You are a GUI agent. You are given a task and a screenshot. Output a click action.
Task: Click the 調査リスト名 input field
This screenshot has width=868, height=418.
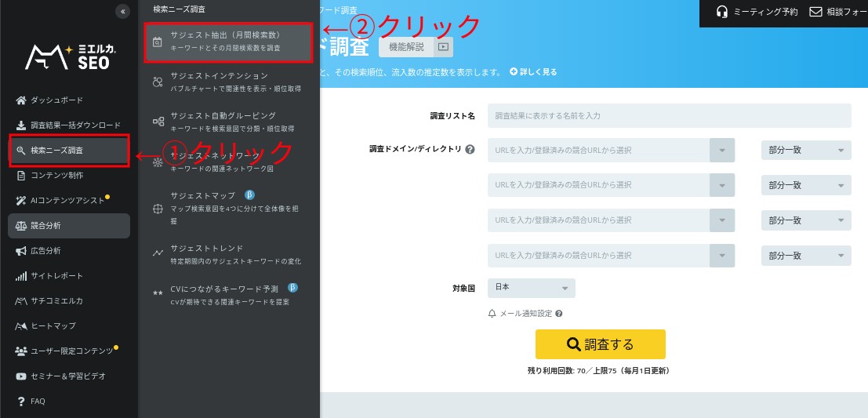tap(669, 115)
